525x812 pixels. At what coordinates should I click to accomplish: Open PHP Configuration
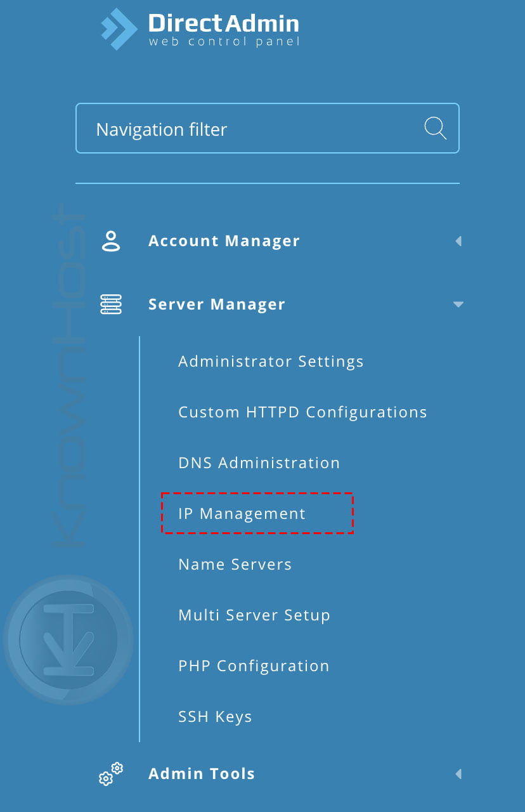coord(253,665)
